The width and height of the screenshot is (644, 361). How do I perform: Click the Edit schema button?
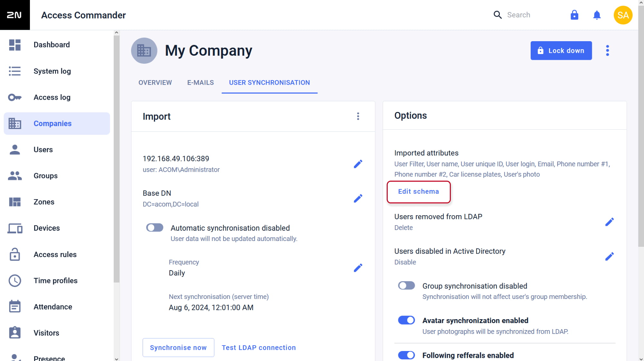coord(419,192)
